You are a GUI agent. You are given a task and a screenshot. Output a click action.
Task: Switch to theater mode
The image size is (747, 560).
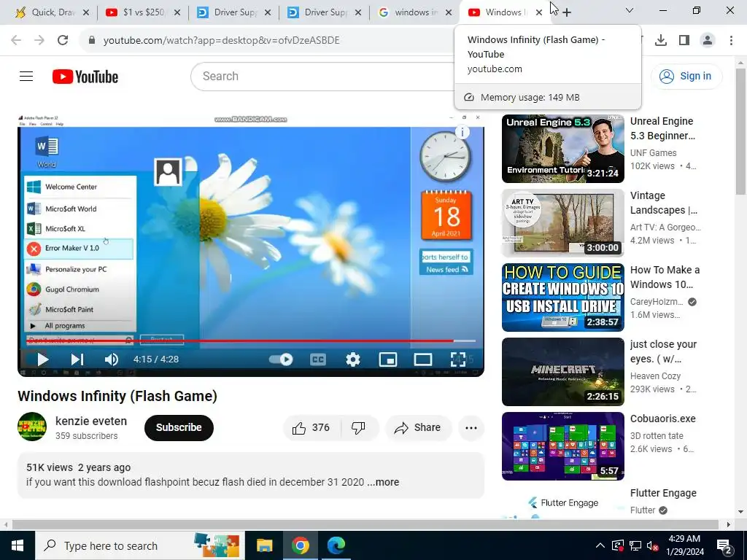click(x=423, y=359)
